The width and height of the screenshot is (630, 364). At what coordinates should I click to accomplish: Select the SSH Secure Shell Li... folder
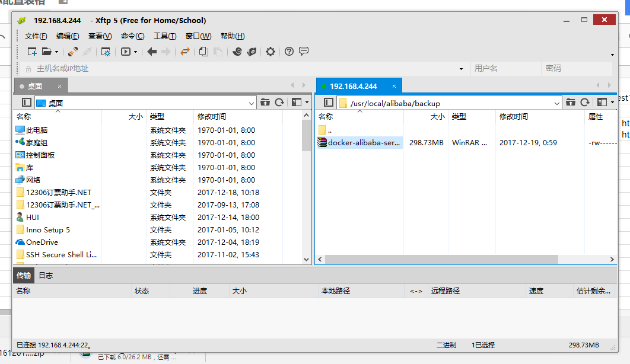[56, 254]
